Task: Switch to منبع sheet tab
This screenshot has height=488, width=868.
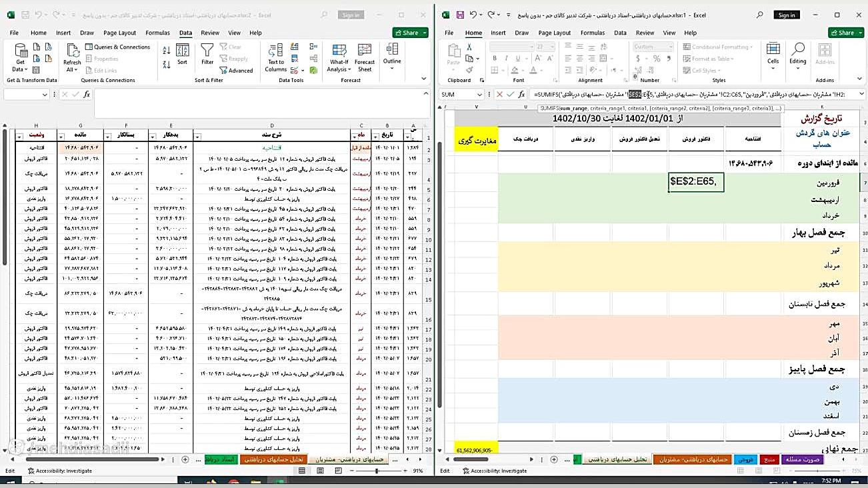Action: [x=769, y=459]
